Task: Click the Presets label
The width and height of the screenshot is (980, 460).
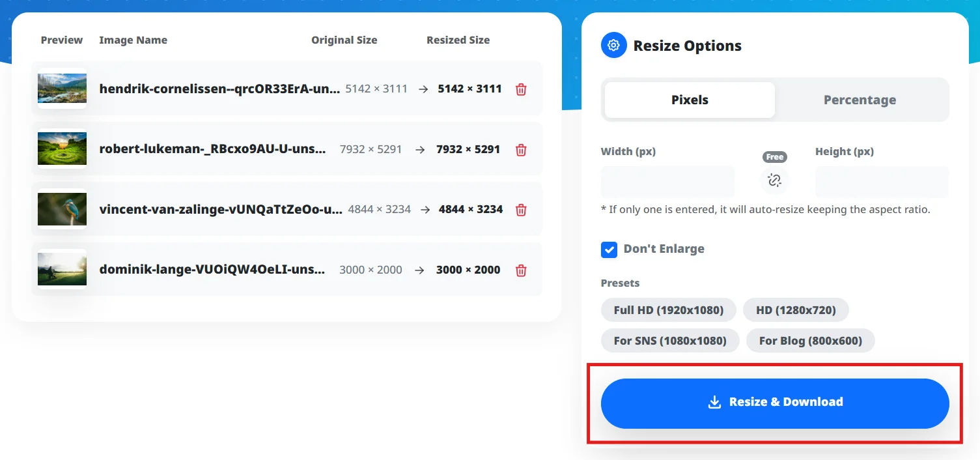Action: [620, 283]
